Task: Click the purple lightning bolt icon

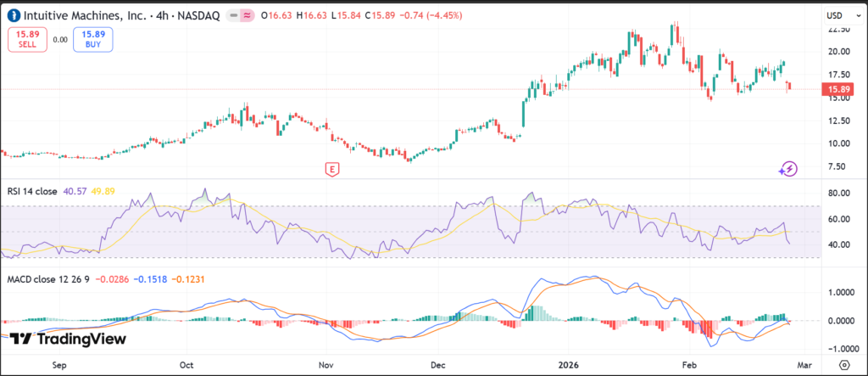Action: (x=788, y=169)
